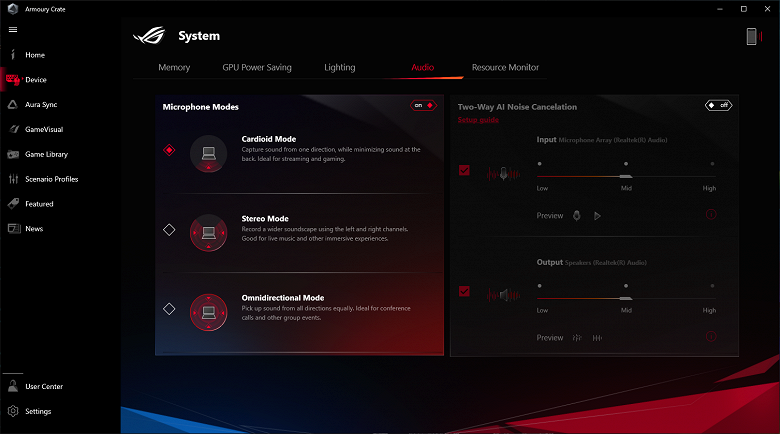Open User Center label

click(x=44, y=386)
